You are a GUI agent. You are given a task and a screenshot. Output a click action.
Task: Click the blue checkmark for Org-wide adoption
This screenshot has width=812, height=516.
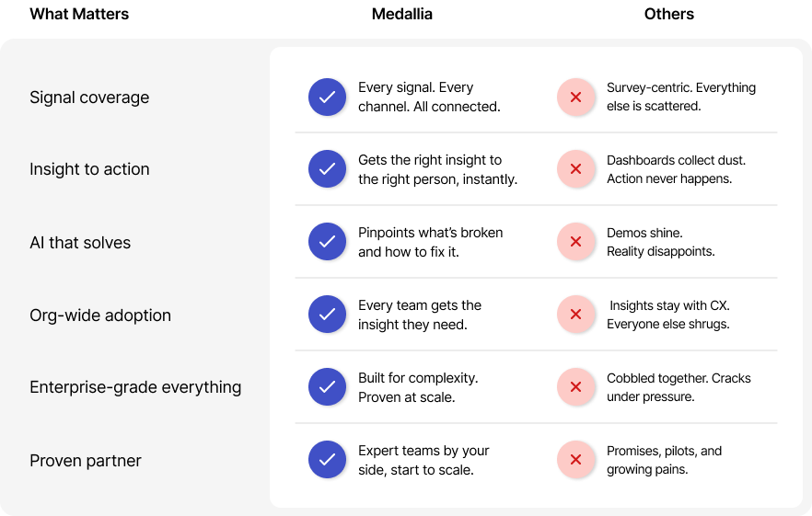[x=326, y=315]
